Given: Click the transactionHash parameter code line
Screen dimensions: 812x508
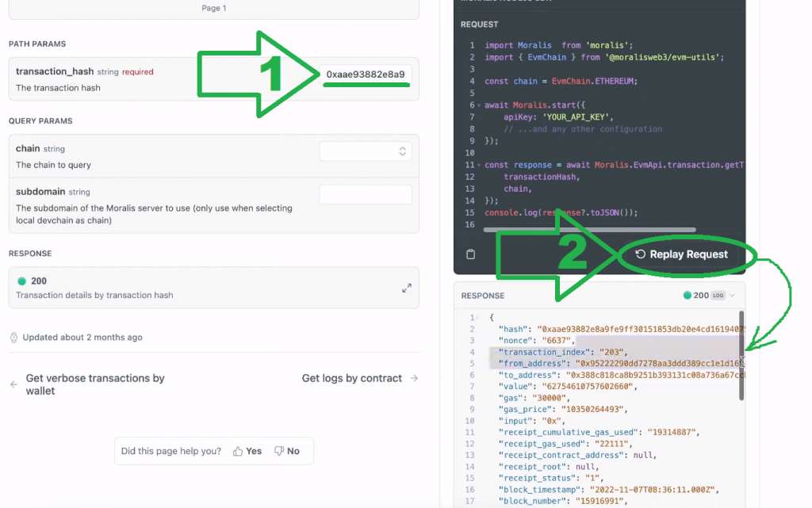Looking at the screenshot, I should [542, 177].
